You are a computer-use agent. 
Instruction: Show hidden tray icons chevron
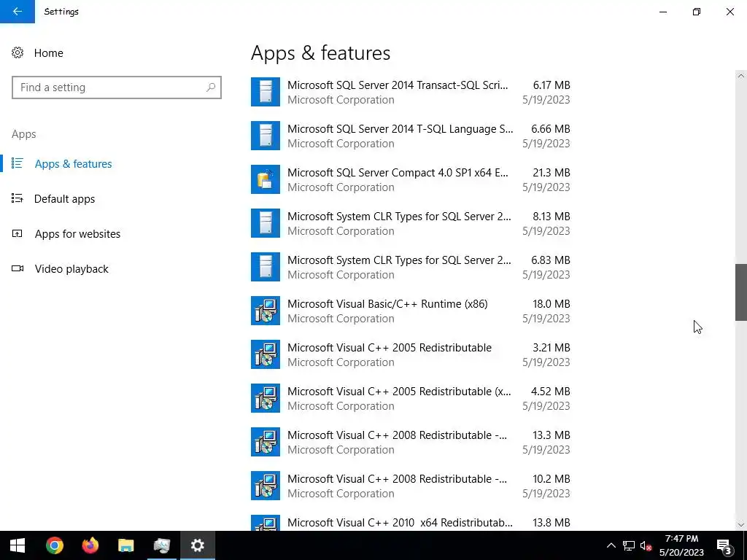pos(611,545)
